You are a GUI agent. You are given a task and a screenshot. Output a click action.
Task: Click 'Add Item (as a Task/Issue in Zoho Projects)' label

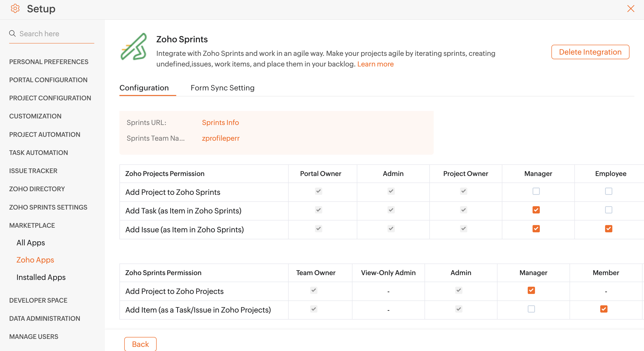click(x=198, y=310)
